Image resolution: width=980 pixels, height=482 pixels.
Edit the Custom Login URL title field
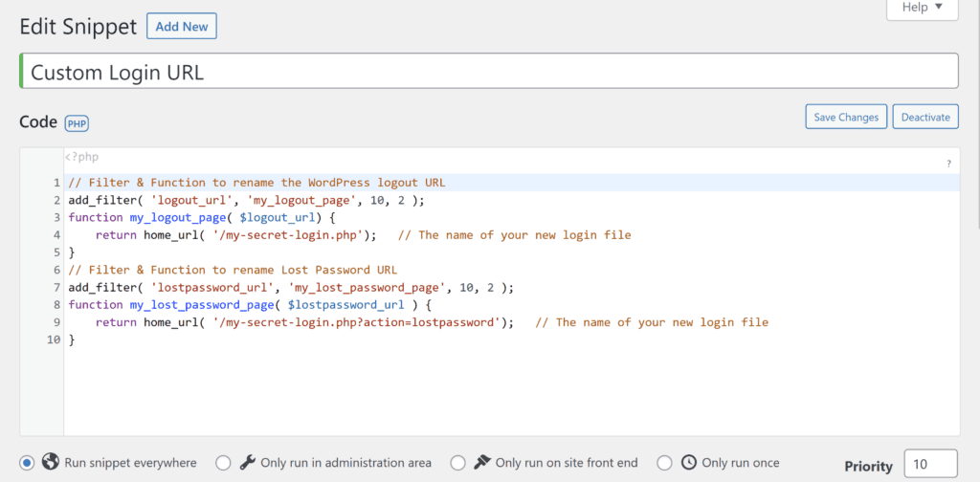[x=489, y=71]
